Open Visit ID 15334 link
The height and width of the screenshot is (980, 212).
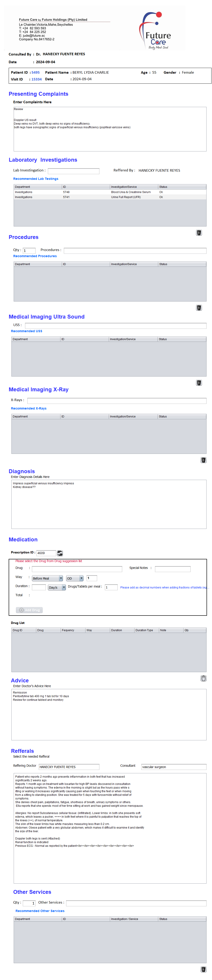[x=36, y=79]
